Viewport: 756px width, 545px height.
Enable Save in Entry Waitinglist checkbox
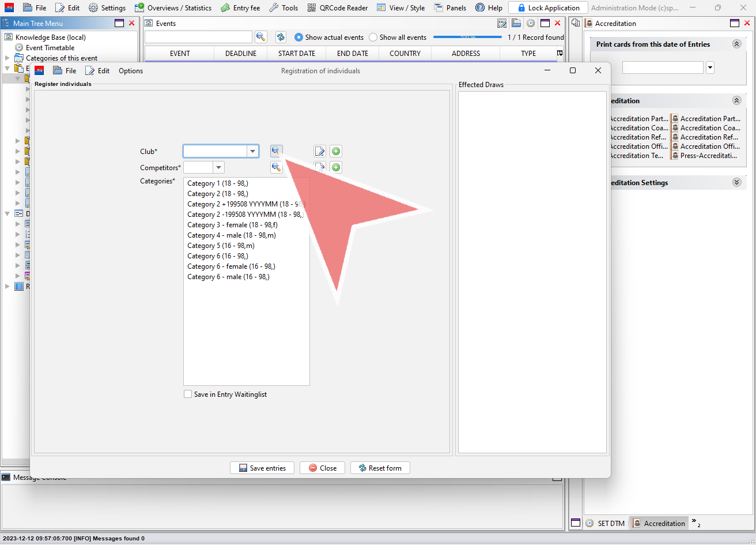click(x=188, y=394)
